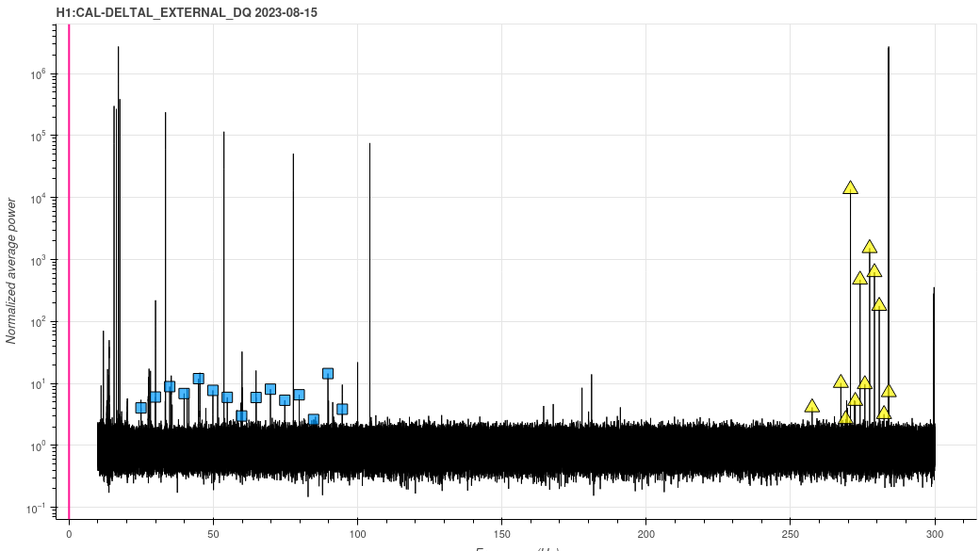Click the topmost yellow triangle above 10^4
980x551 pixels.
[850, 187]
